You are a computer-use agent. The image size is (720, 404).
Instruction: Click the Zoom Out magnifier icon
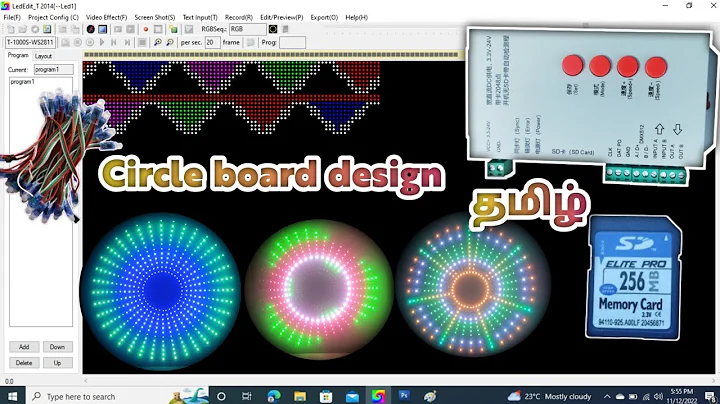pos(169,42)
